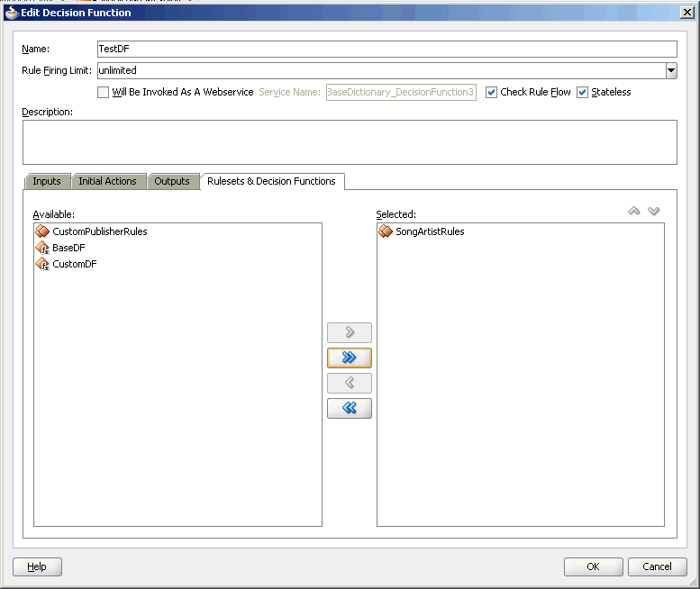Open the Rule Firing Limit dropdown arrow

(671, 70)
